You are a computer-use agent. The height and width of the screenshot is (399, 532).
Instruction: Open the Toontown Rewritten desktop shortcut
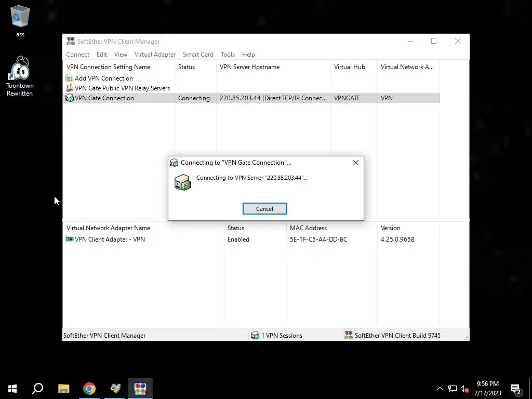tap(20, 76)
